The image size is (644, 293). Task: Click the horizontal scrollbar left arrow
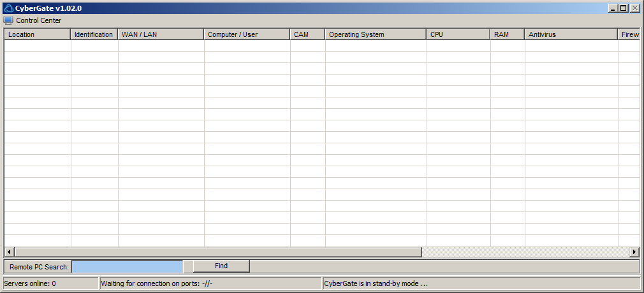(9, 252)
